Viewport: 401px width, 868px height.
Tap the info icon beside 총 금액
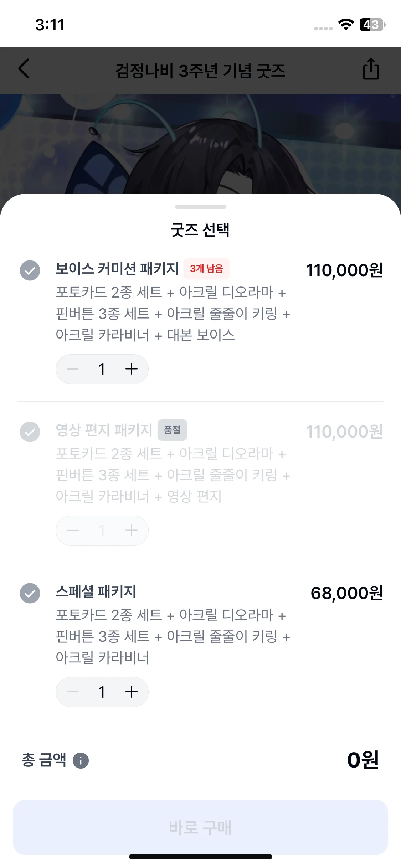(81, 761)
